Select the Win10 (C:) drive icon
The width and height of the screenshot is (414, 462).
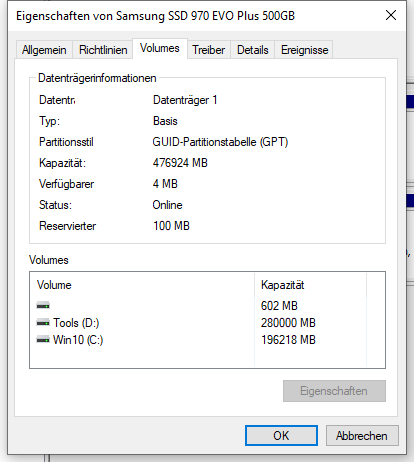43,340
